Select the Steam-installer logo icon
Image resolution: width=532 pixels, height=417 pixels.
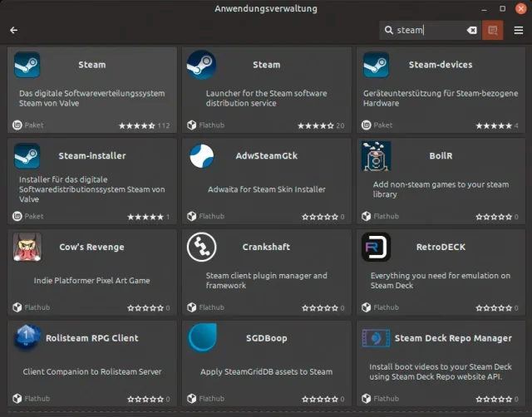27,155
